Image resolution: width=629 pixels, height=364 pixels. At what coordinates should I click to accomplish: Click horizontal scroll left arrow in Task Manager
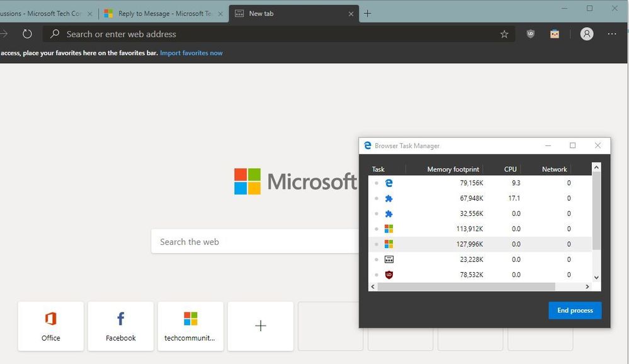tap(373, 287)
